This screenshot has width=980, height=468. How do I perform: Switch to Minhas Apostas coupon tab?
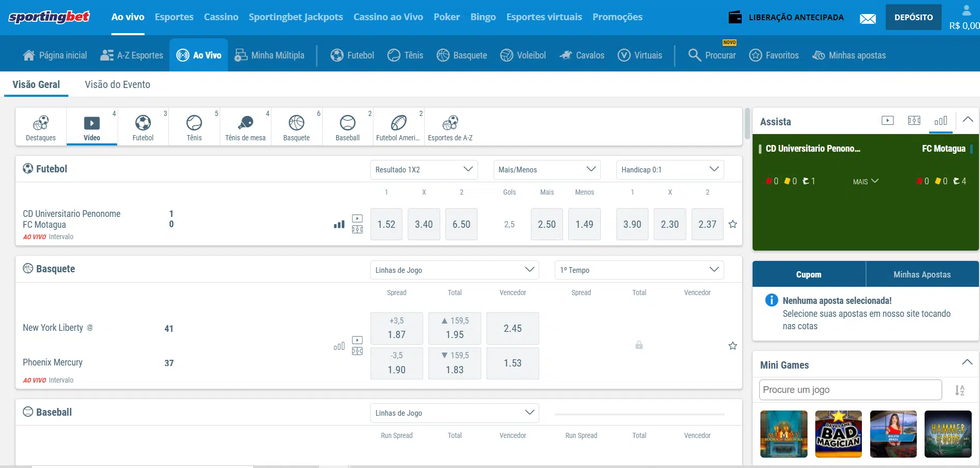click(922, 274)
